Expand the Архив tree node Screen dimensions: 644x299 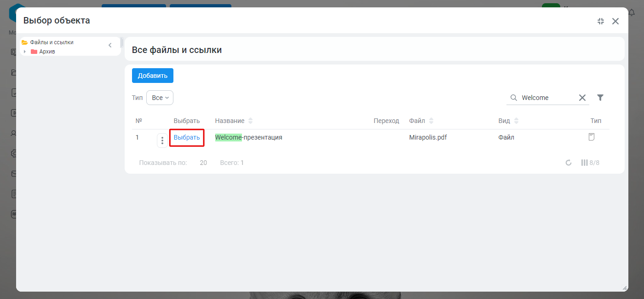tap(24, 52)
